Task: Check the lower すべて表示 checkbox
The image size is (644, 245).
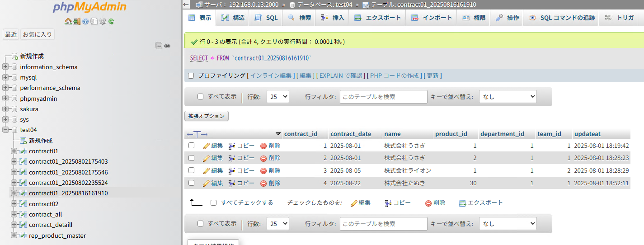Action: 201,223
